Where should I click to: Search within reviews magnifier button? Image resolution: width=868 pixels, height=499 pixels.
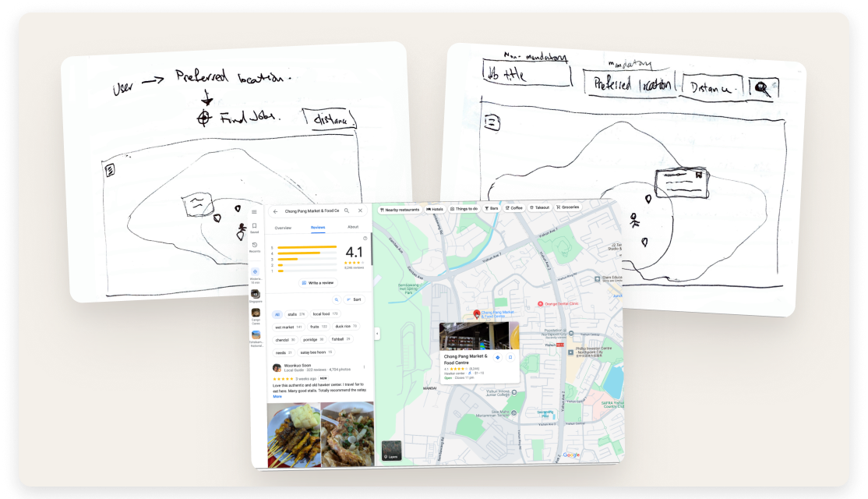pyautogui.click(x=336, y=299)
